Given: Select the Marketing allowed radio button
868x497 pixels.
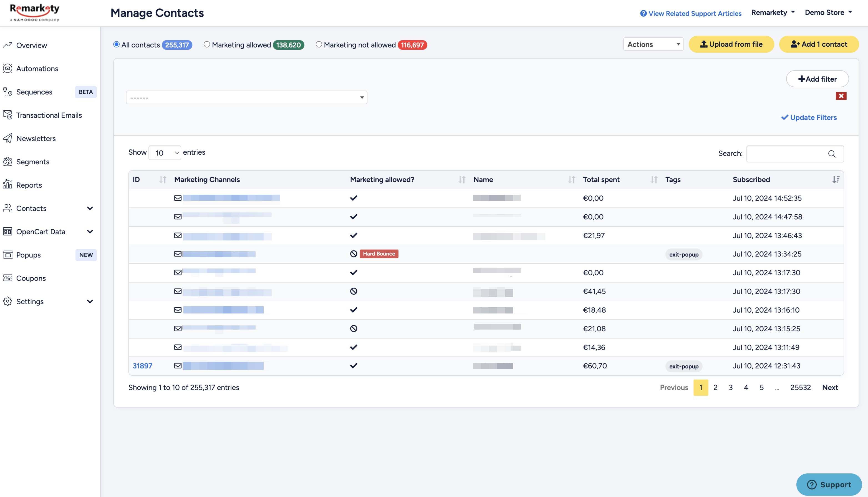Looking at the screenshot, I should [207, 44].
